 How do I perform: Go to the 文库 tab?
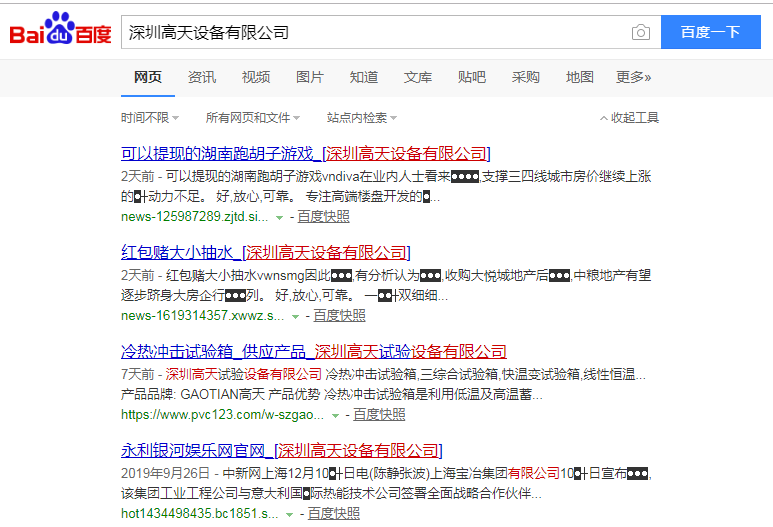point(418,77)
